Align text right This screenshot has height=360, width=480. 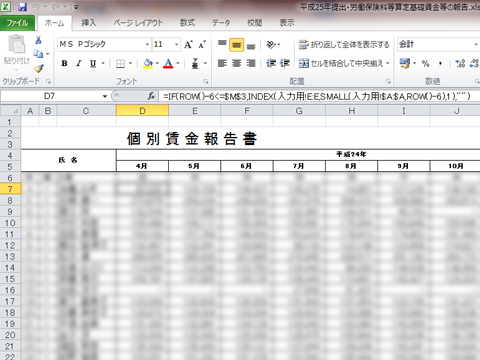pos(251,63)
